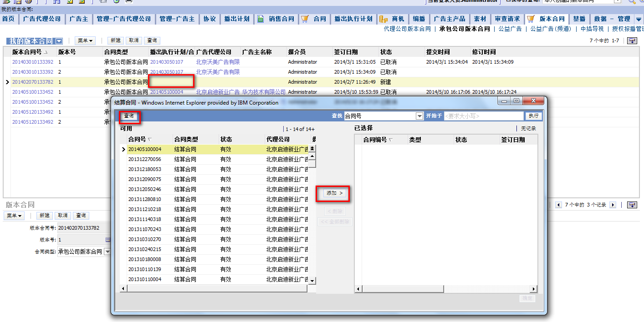The width and height of the screenshot is (644, 322).
Task: Select contract row 201311140318
Action: pos(218,219)
